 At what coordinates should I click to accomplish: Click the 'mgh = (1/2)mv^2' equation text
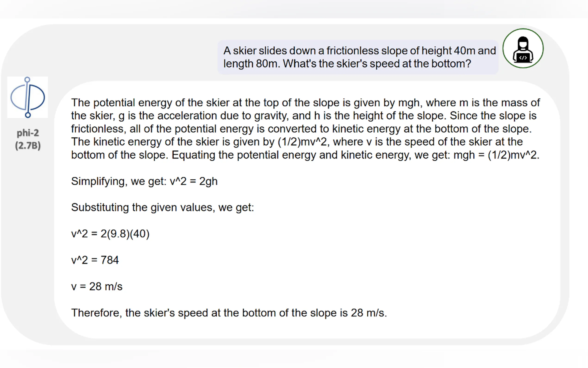coord(496,155)
